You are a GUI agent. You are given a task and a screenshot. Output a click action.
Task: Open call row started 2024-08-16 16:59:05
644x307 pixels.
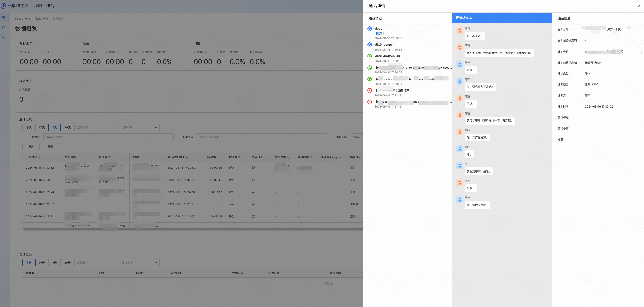tap(193, 180)
